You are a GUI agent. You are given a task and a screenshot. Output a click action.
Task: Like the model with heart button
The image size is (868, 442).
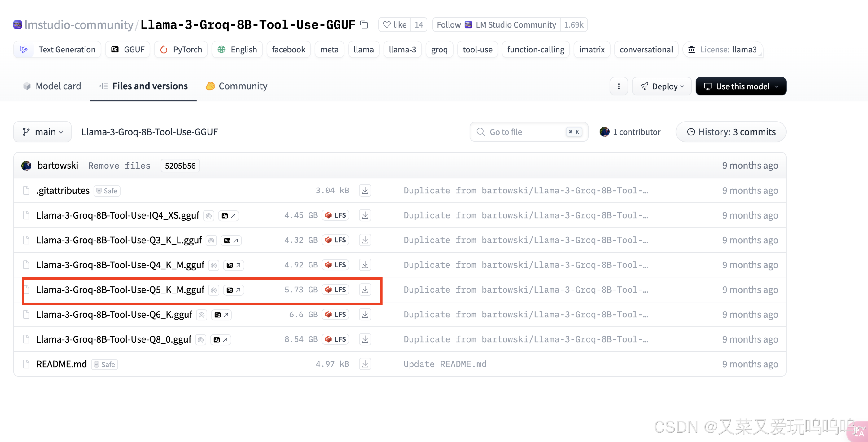395,24
